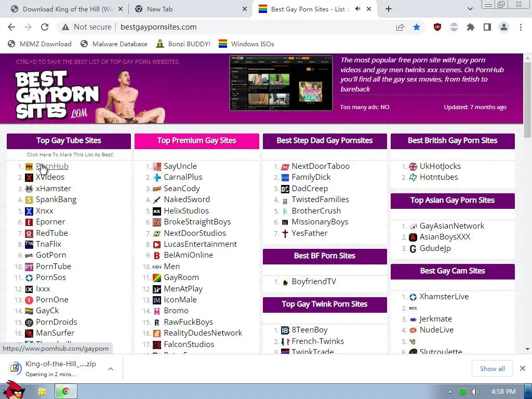Open the browser side panel
The image size is (532, 399).
(x=487, y=27)
